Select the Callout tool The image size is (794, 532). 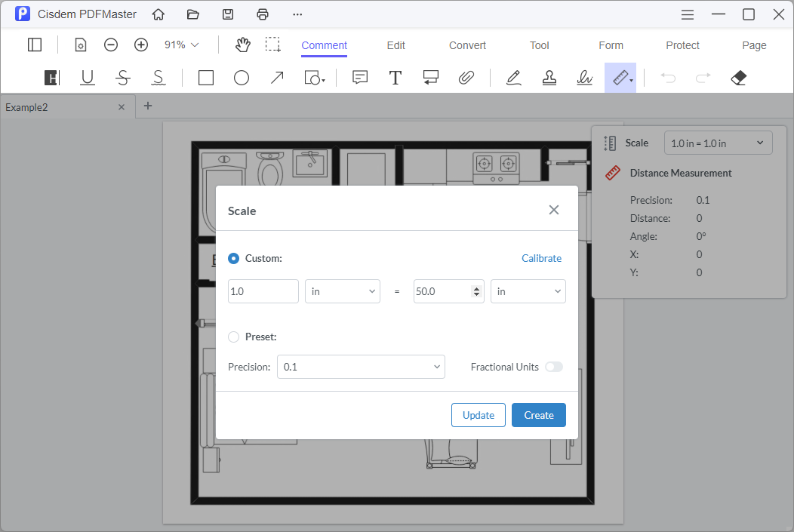pos(430,78)
